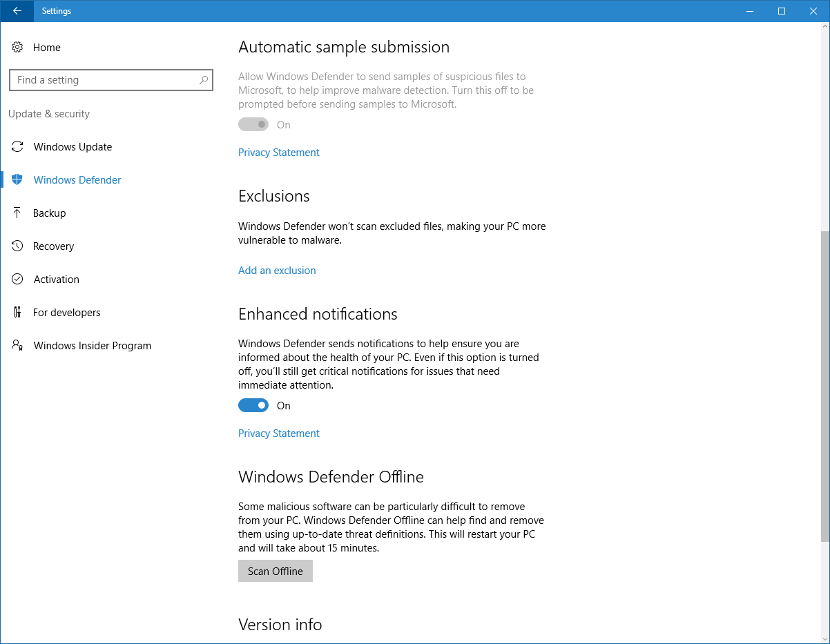
Task: Click the search magnifier icon
Action: [x=204, y=80]
